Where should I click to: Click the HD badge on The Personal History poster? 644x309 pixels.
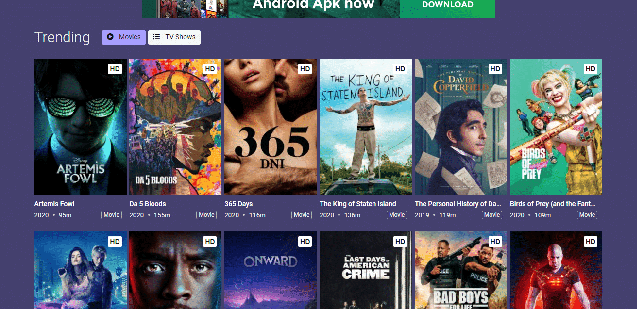[x=495, y=68]
